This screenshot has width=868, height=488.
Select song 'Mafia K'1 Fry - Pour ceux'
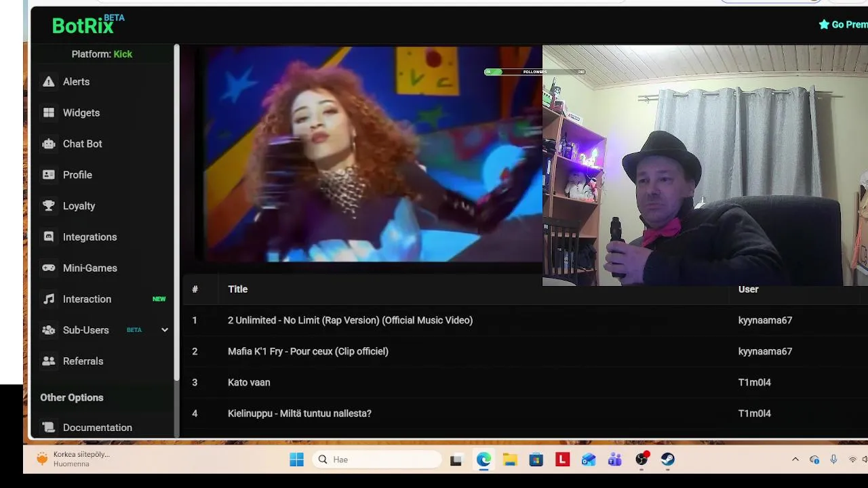[x=308, y=351]
